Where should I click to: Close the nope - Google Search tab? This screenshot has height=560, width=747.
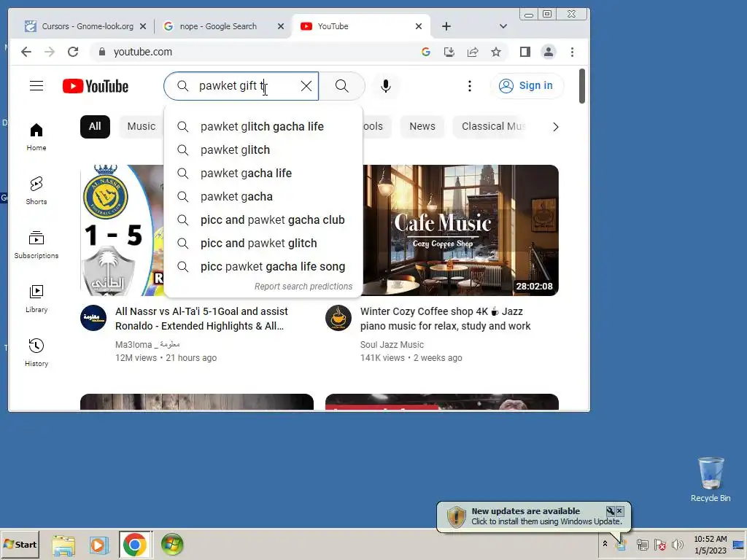pos(281,26)
